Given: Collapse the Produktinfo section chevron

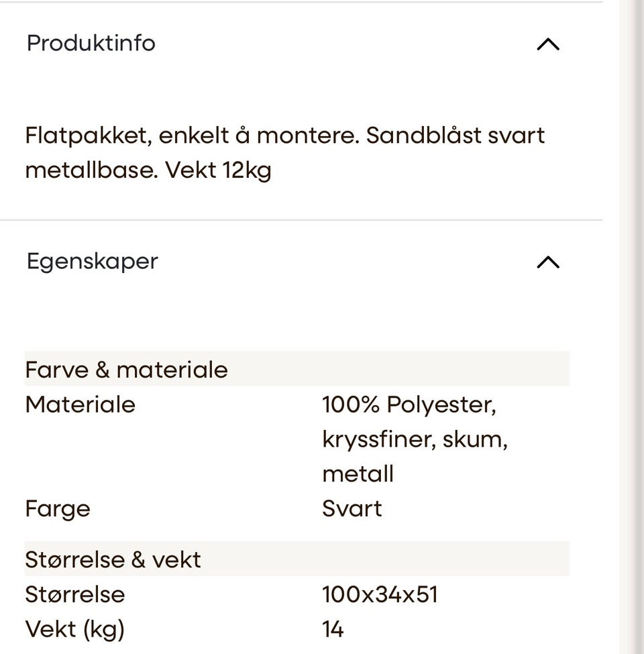Looking at the screenshot, I should pyautogui.click(x=547, y=44).
